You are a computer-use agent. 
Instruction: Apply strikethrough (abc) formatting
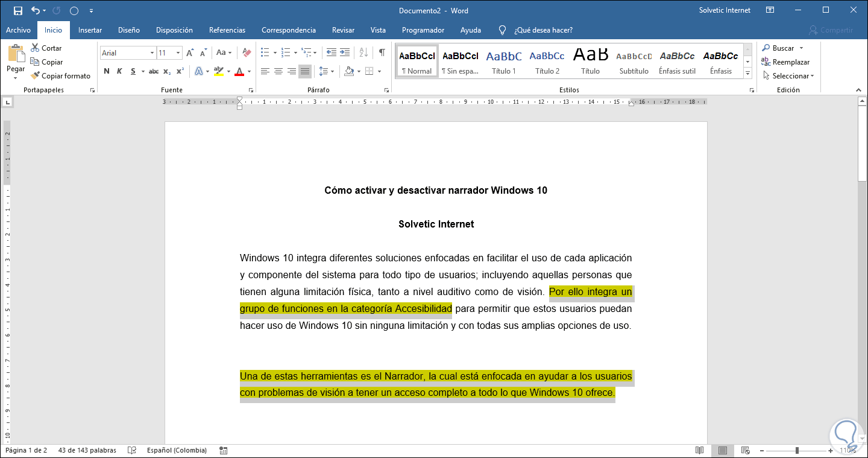click(154, 71)
